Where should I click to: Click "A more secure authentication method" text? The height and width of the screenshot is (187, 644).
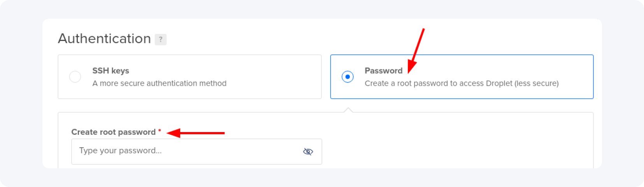point(159,83)
